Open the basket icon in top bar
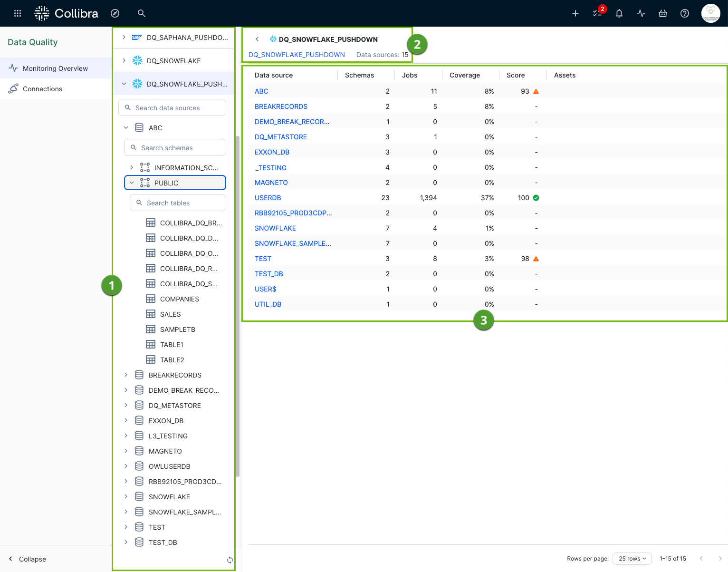The width and height of the screenshot is (728, 572). click(x=662, y=13)
